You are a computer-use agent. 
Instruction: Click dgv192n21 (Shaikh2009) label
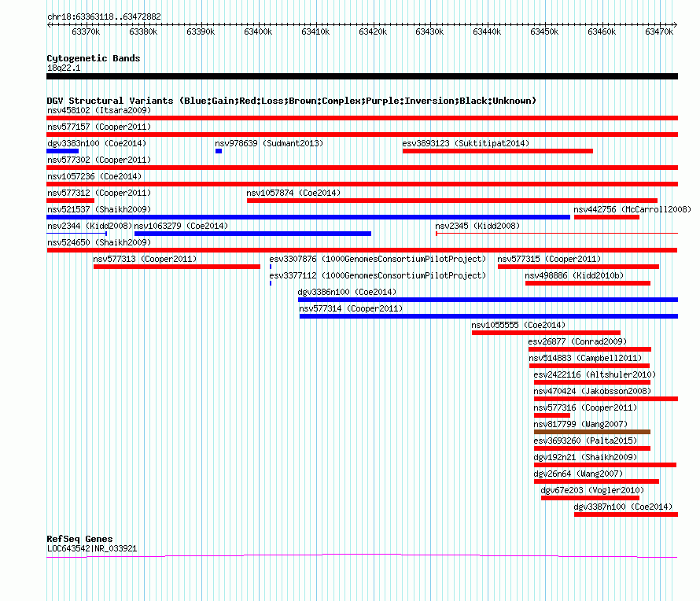(585, 457)
